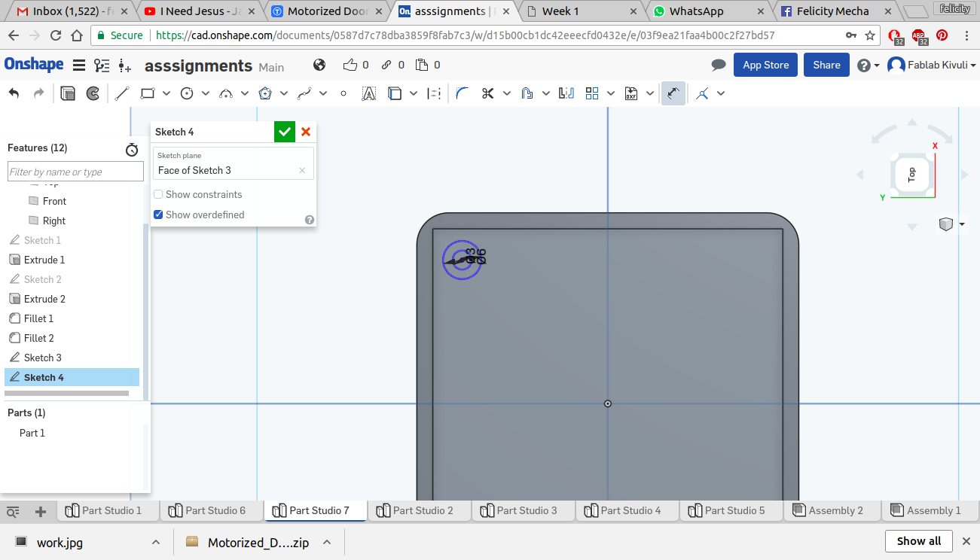This screenshot has height=560, width=980.
Task: Confirm Sketch 4 with green checkmark
Action: (x=285, y=132)
